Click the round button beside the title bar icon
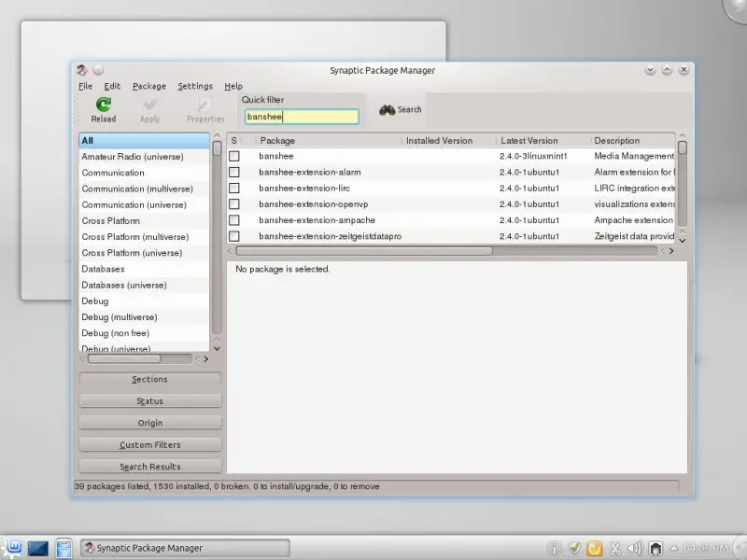747x560 pixels. click(98, 70)
